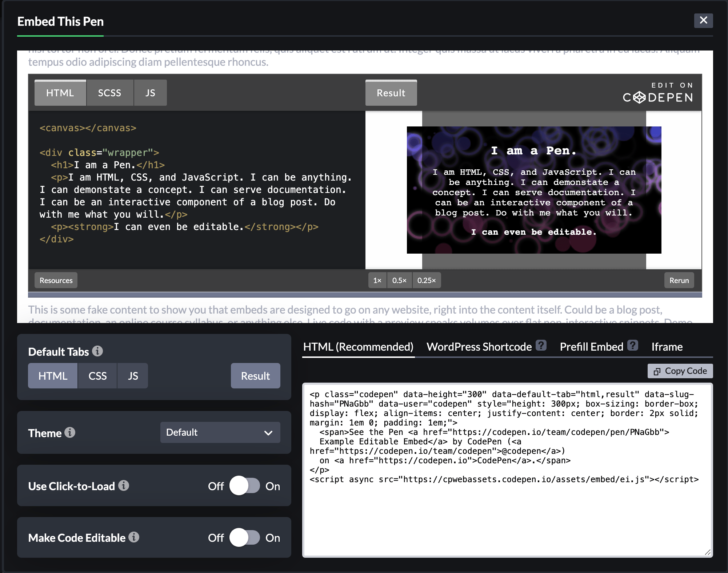Open the SCSS tab in embed preview
Screen dimensions: 728x573
[x=109, y=93]
